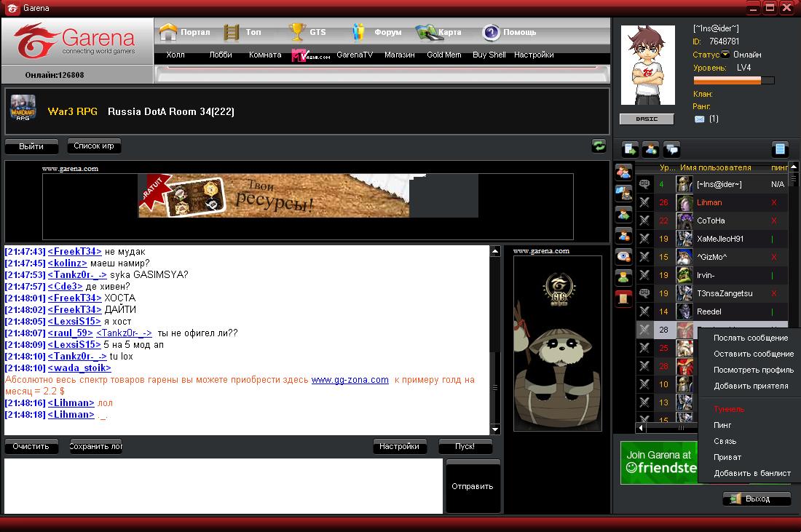Open the GTS trophy icon
Viewport: 801px width, 532px height.
tap(297, 32)
